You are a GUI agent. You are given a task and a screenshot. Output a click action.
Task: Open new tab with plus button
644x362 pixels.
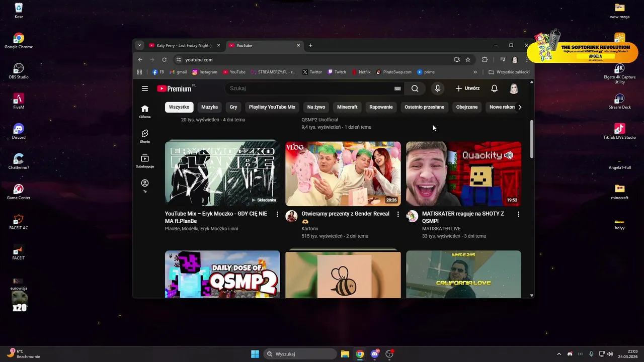(310, 45)
